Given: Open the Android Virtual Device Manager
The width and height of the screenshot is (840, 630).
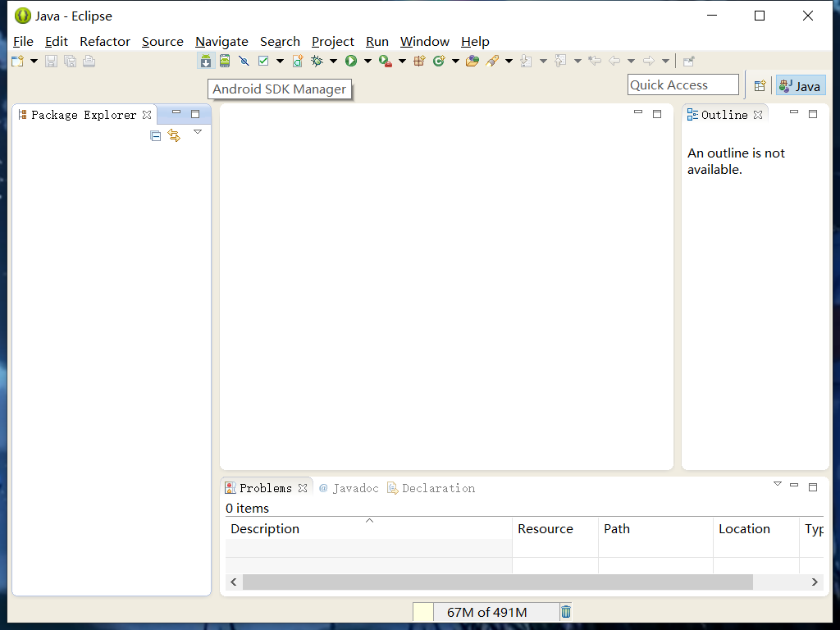Looking at the screenshot, I should point(225,61).
